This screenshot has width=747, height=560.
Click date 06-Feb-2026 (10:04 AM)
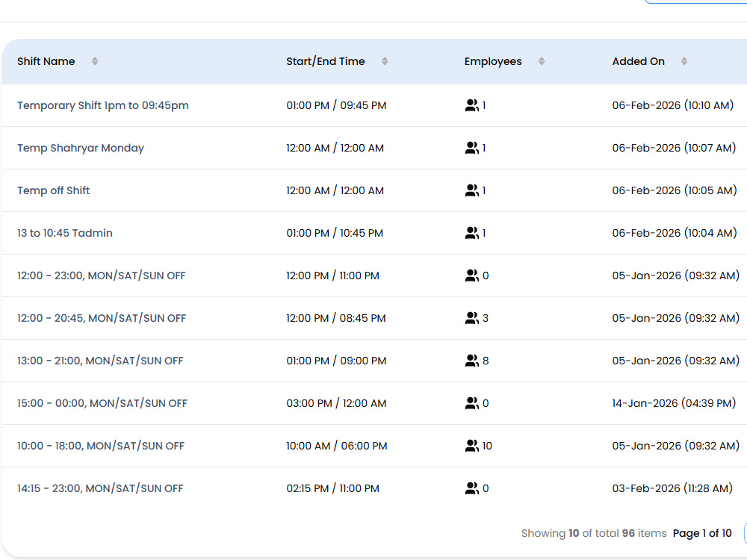pyautogui.click(x=675, y=233)
